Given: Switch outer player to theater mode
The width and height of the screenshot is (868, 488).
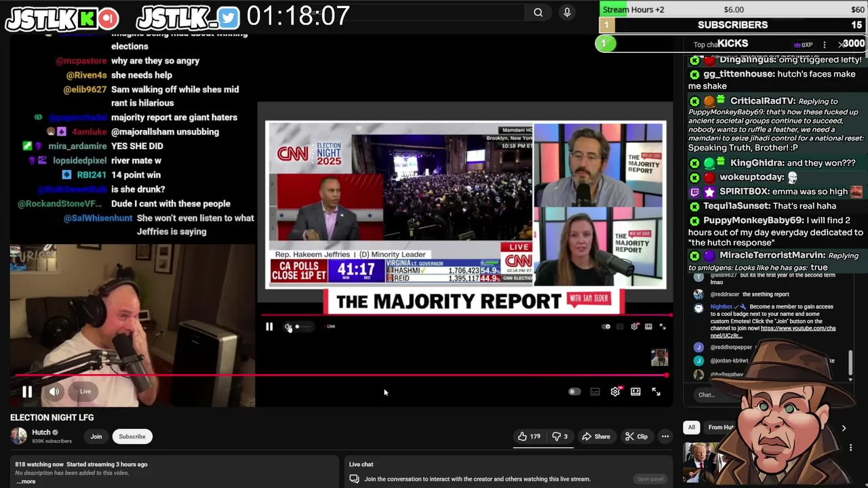Looking at the screenshot, I should point(635,392).
